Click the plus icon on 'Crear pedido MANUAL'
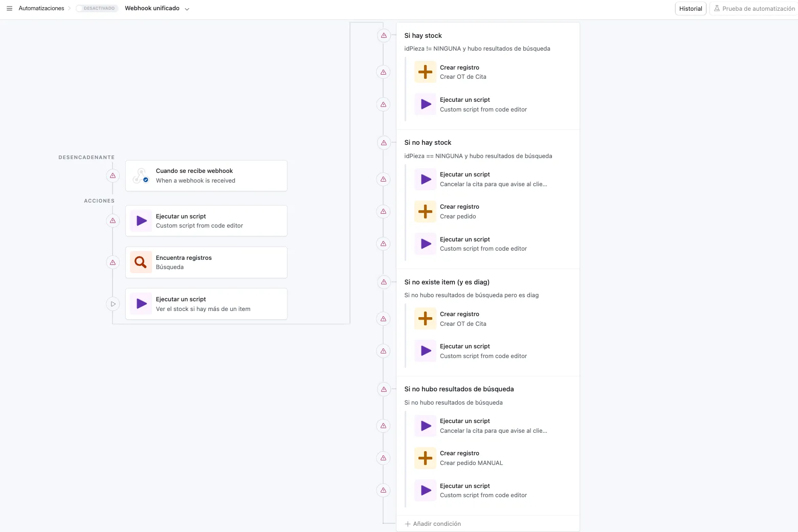Viewport: 798px width, 532px height. tap(425, 458)
